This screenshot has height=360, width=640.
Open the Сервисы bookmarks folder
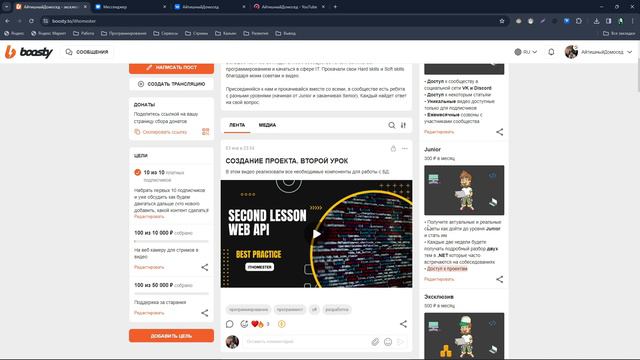pos(166,33)
